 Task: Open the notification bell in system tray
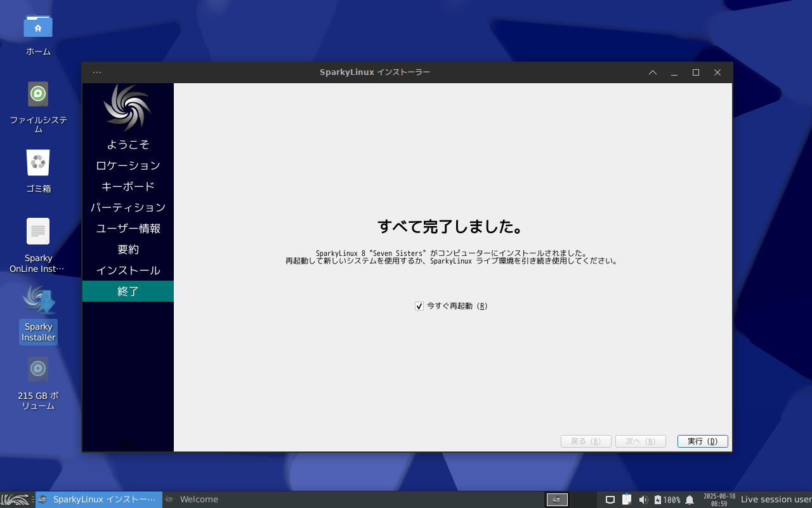690,500
